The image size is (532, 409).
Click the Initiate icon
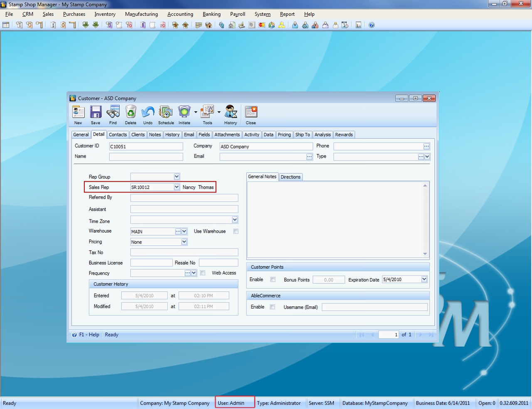coord(184,112)
